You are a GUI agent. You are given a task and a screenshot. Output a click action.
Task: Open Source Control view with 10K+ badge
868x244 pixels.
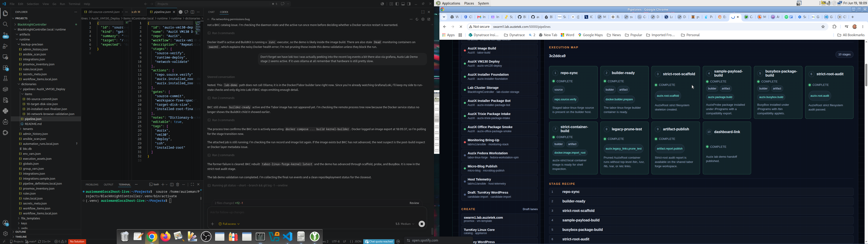[x=5, y=35]
